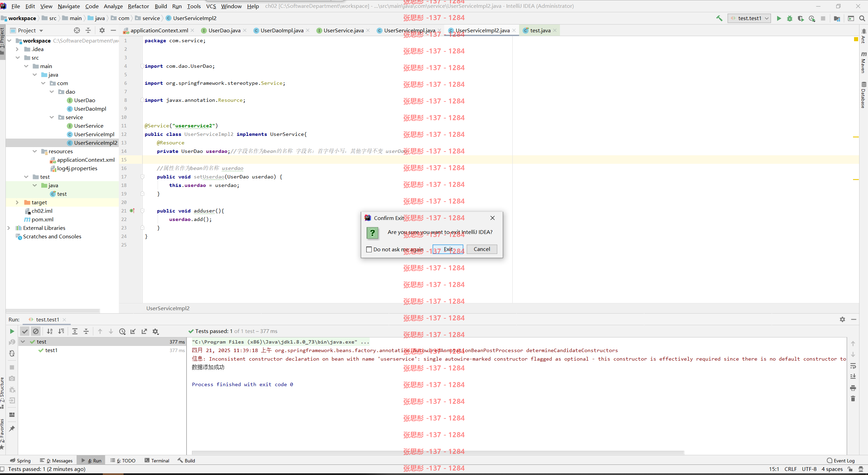
Task: Collapse the workspace root node
Action: 10,41
